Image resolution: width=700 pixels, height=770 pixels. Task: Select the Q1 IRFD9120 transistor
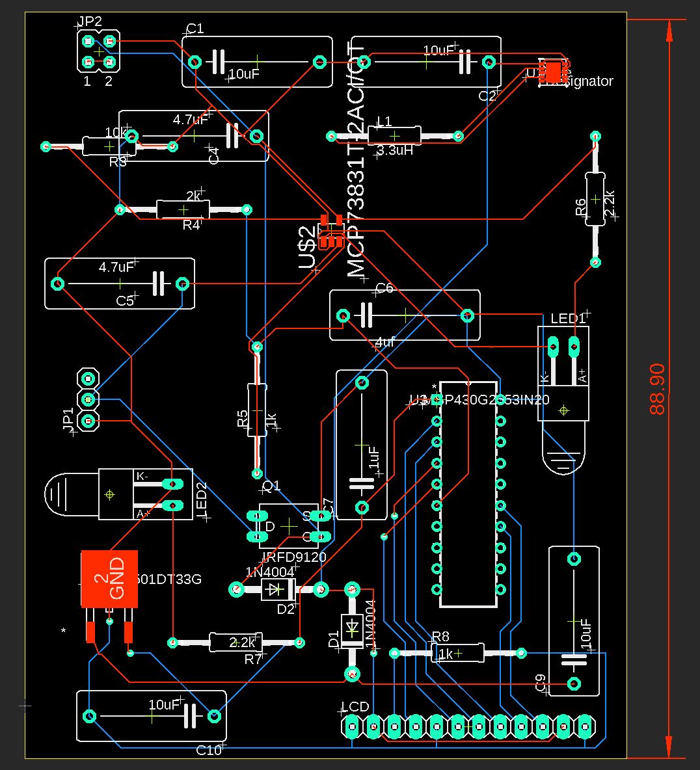pyautogui.click(x=287, y=525)
